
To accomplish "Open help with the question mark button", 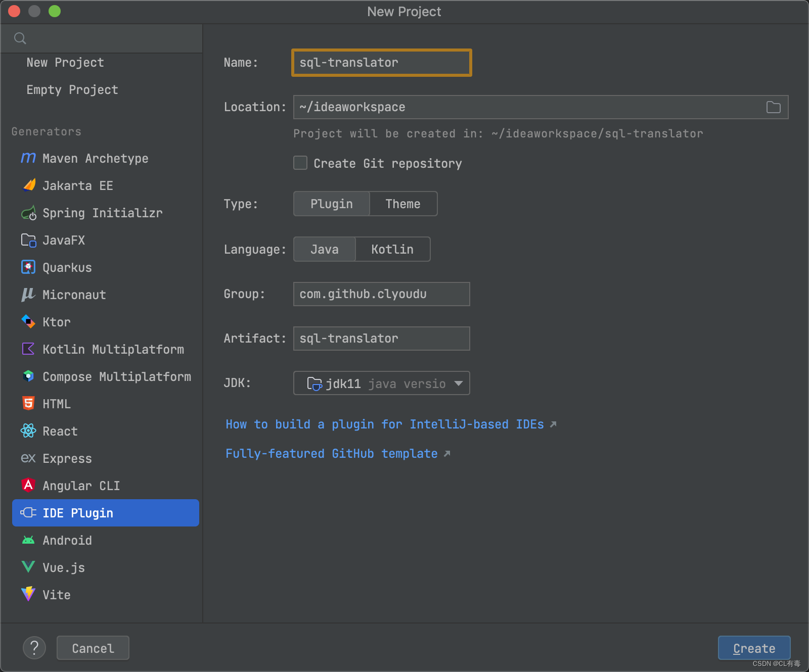I will click(x=34, y=648).
